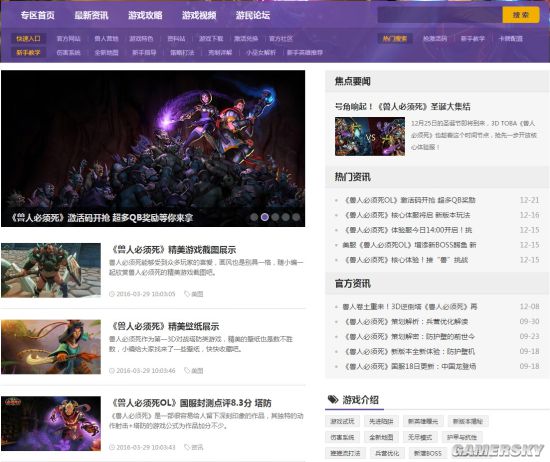Select the 兵营优化 tag button
Image resolution: width=550 pixels, height=462 pixels.
[x=387, y=453]
